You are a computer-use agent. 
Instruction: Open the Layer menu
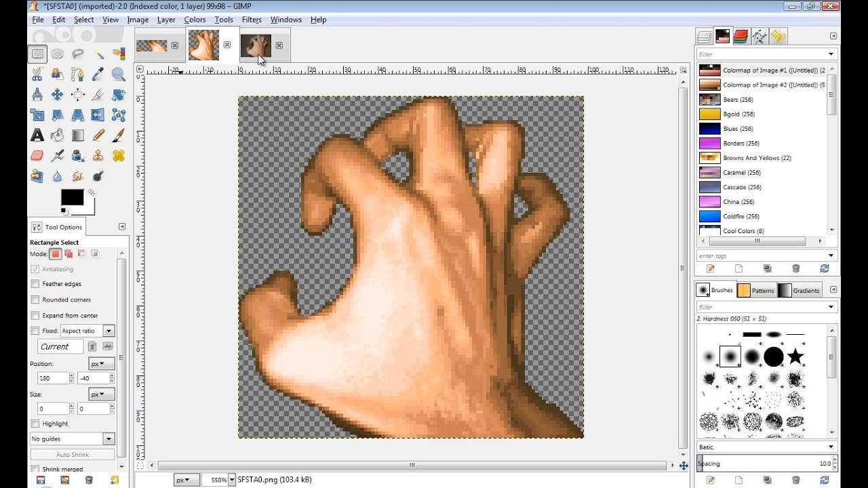pyautogui.click(x=166, y=20)
